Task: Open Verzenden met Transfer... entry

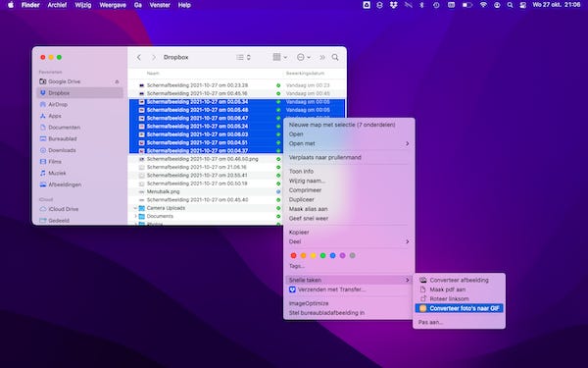Action: pos(349,289)
